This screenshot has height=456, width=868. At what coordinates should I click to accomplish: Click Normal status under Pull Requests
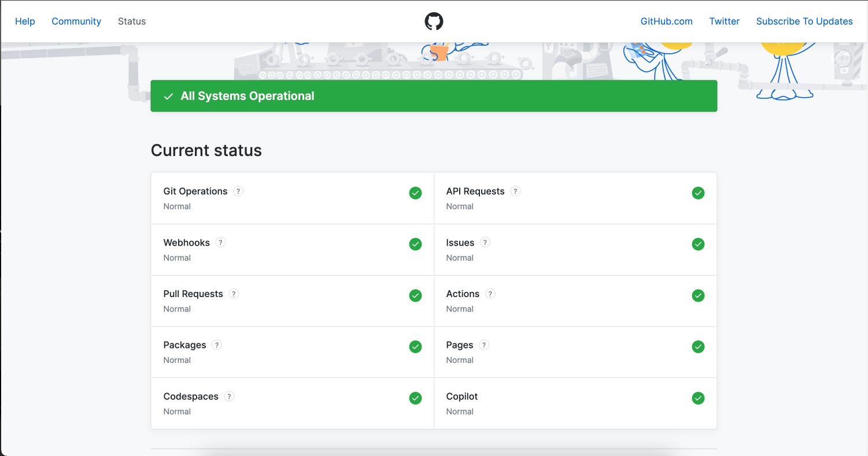pyautogui.click(x=177, y=309)
